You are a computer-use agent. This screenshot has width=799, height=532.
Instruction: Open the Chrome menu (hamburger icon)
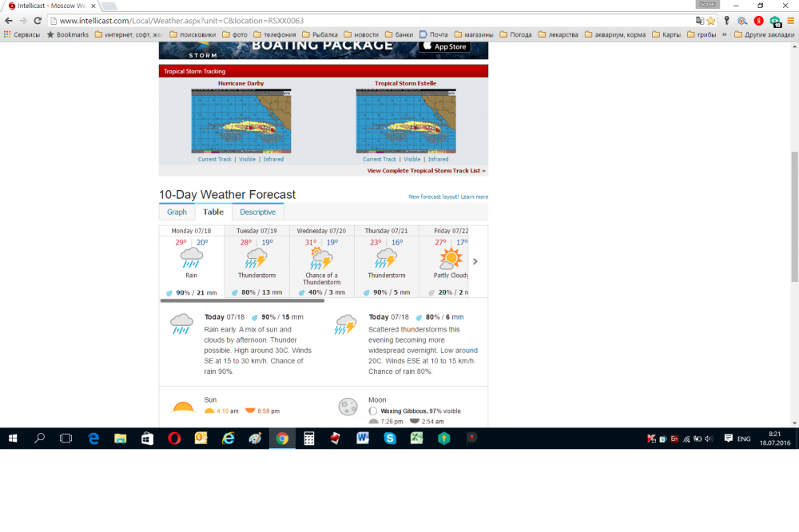tap(789, 21)
